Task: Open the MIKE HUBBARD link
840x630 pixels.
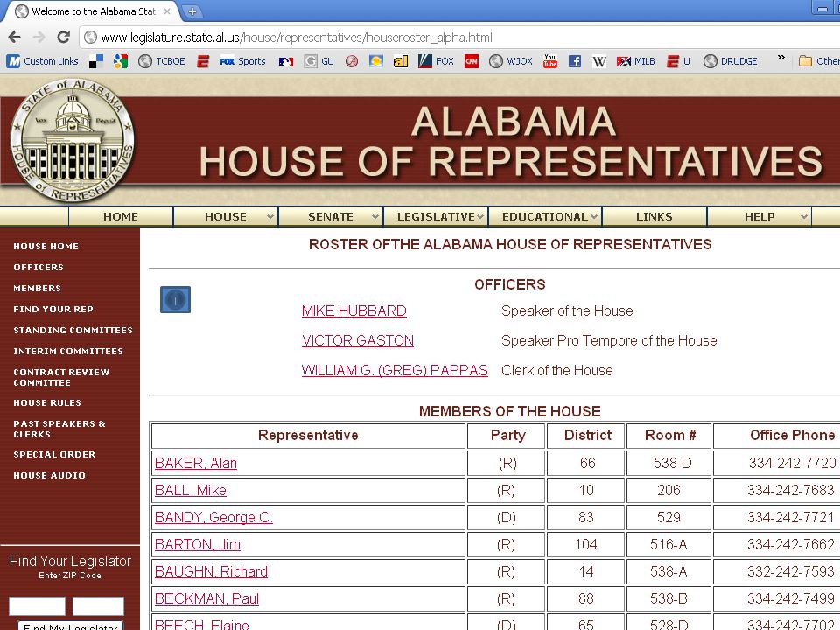Action: point(354,311)
